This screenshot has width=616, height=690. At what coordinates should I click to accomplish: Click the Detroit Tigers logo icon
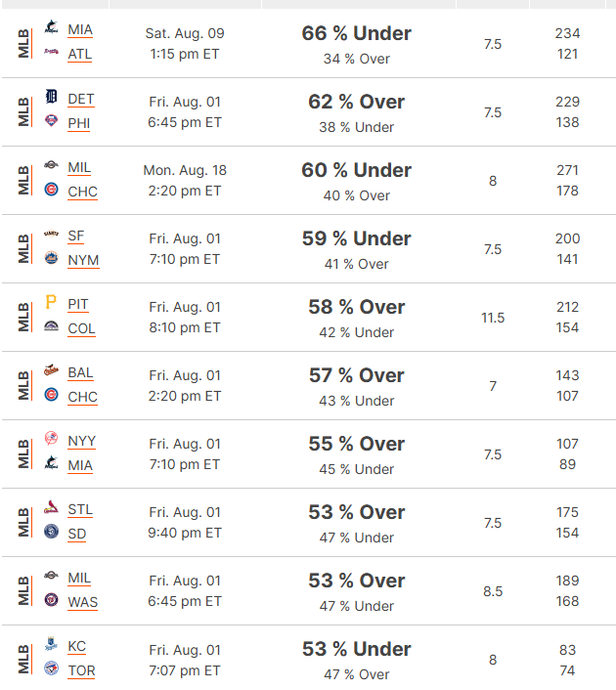click(51, 97)
